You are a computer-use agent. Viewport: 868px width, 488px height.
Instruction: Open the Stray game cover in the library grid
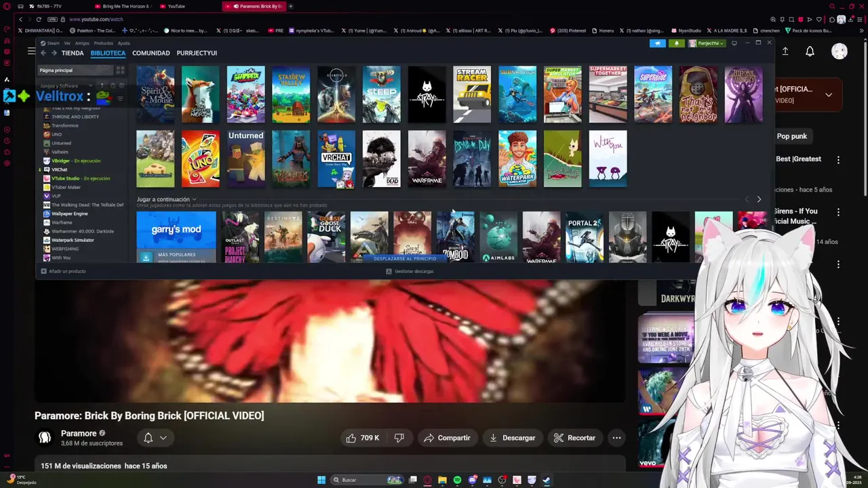click(x=427, y=94)
